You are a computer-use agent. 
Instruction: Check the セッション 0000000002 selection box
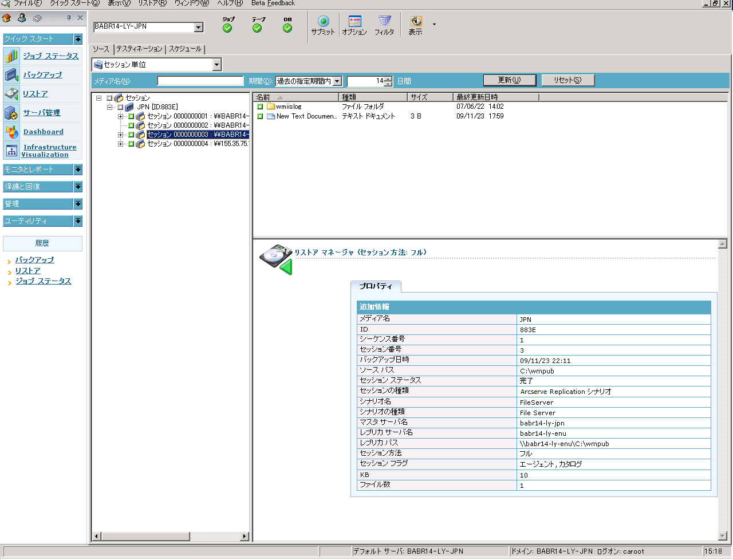click(x=131, y=125)
